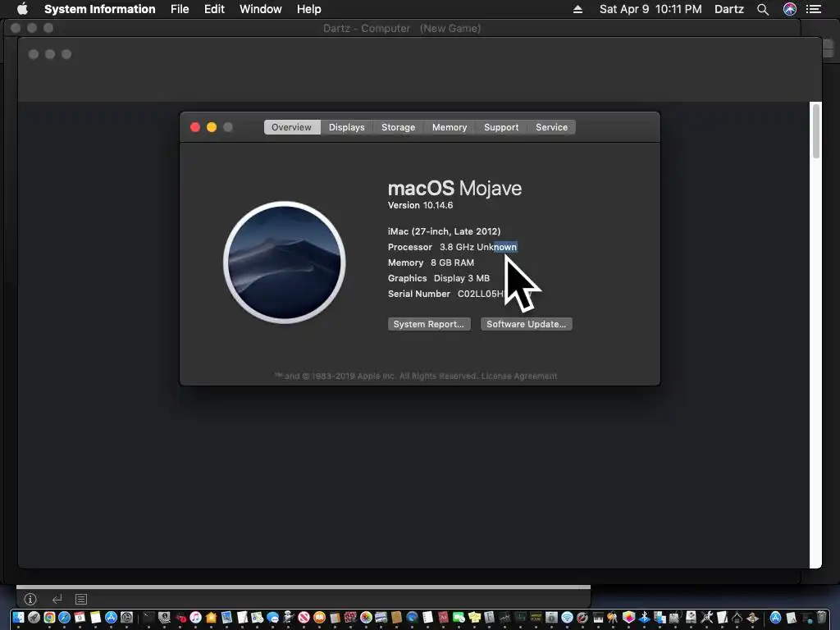Screen dimensions: 840x630
Task: Open the Apple menu
Action: pyautogui.click(x=22, y=9)
